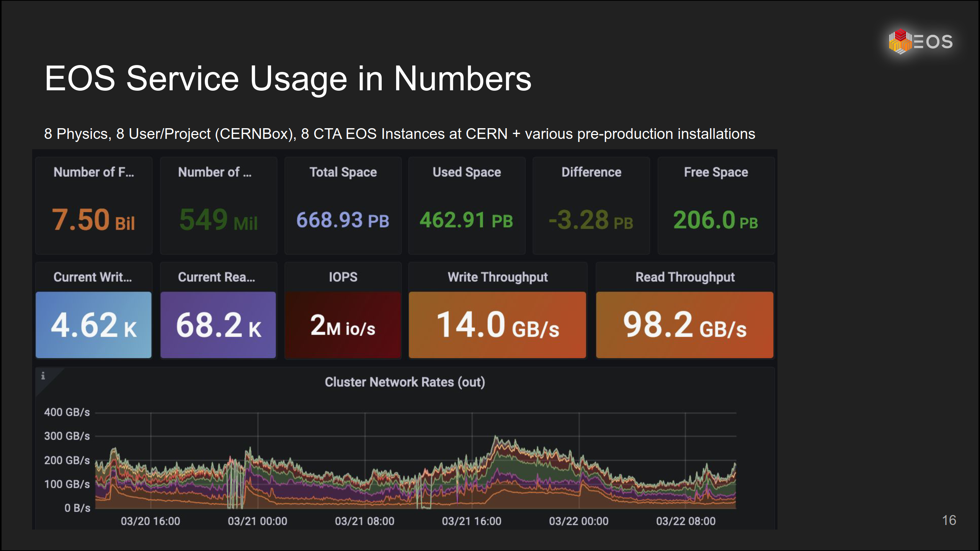Open the Total Space panel title
The height and width of the screenshot is (551, 980).
tap(343, 172)
